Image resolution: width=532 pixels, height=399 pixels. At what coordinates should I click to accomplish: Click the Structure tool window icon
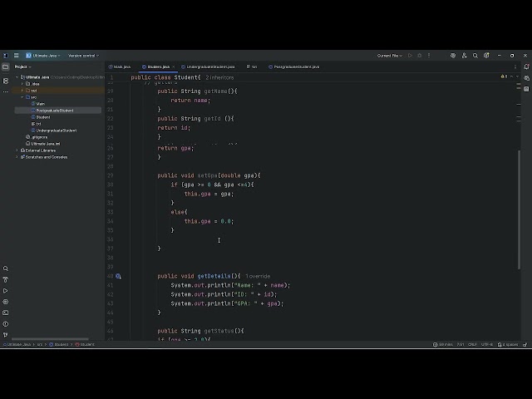[6, 81]
